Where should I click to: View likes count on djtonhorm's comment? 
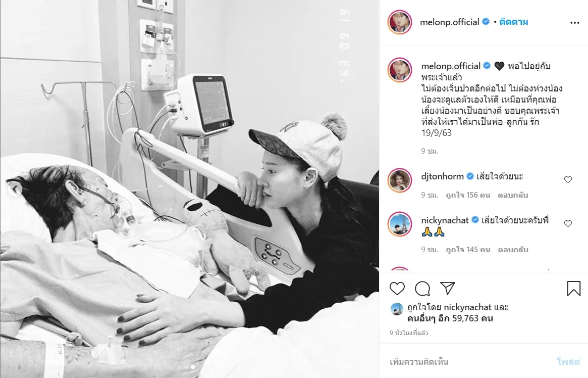[x=468, y=195]
